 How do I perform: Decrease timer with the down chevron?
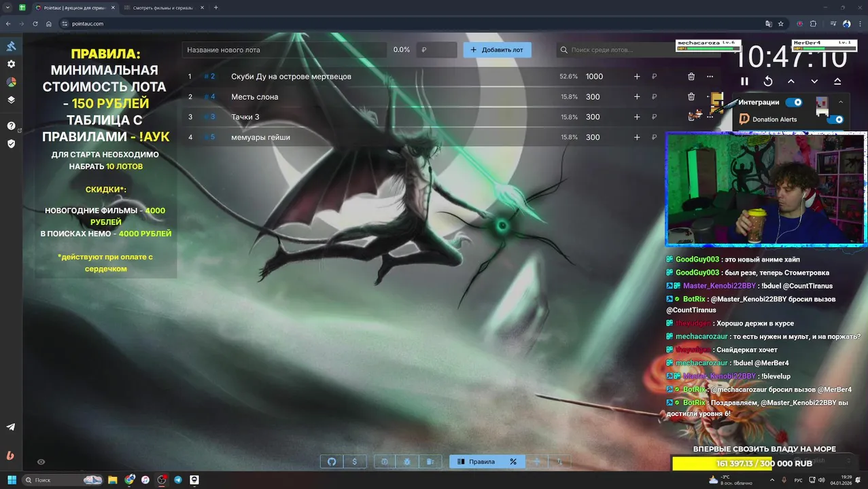814,81
